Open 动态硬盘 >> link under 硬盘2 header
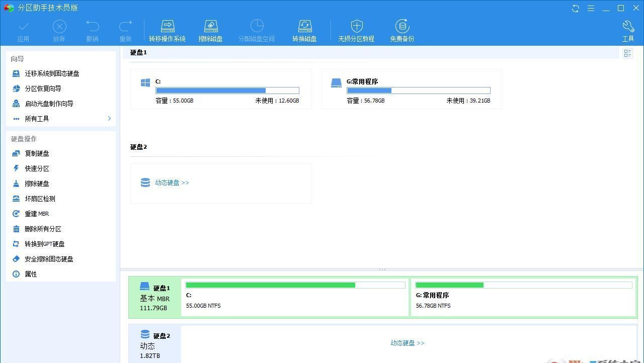Screen dimensions: 644x363 pyautogui.click(x=172, y=183)
